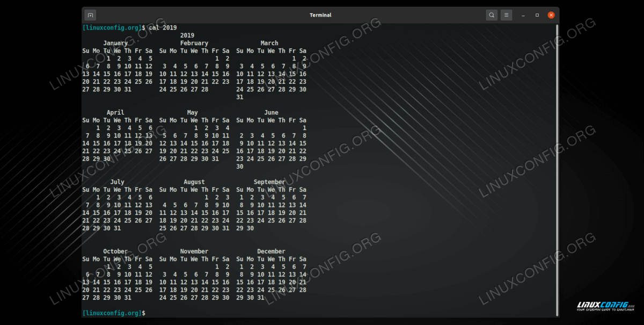Select the January month heading
The width and height of the screenshot is (644, 325).
click(x=115, y=43)
